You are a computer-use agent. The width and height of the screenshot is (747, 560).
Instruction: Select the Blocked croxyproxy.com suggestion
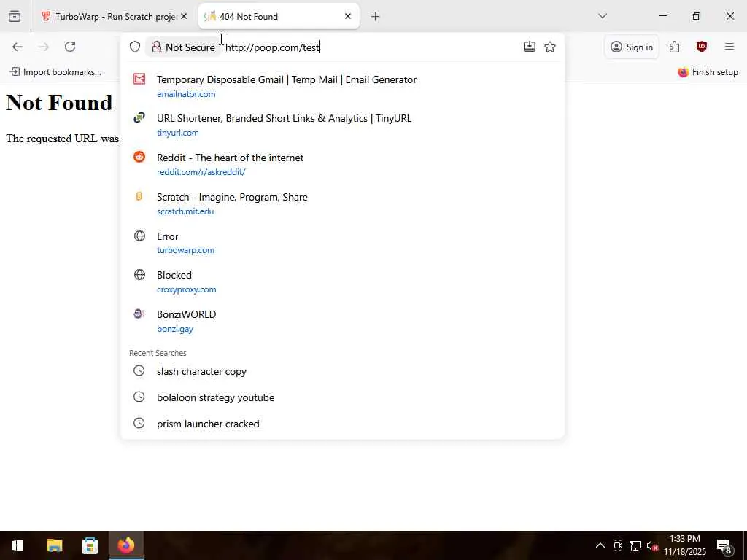tap(343, 282)
